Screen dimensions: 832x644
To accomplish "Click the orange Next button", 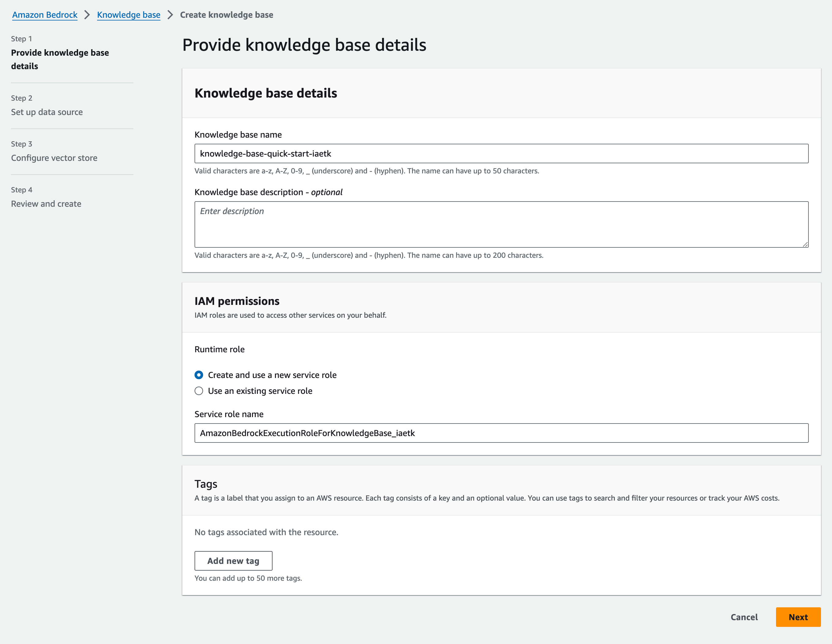I will click(798, 617).
